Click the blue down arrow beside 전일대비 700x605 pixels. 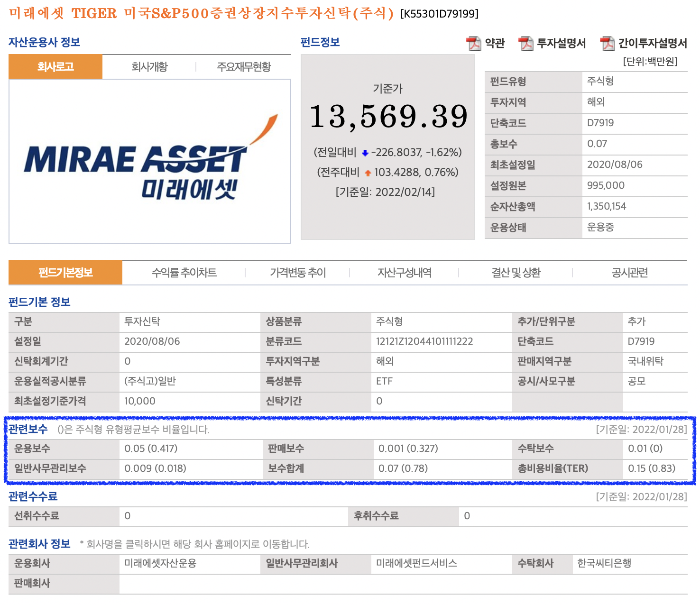[x=365, y=153]
